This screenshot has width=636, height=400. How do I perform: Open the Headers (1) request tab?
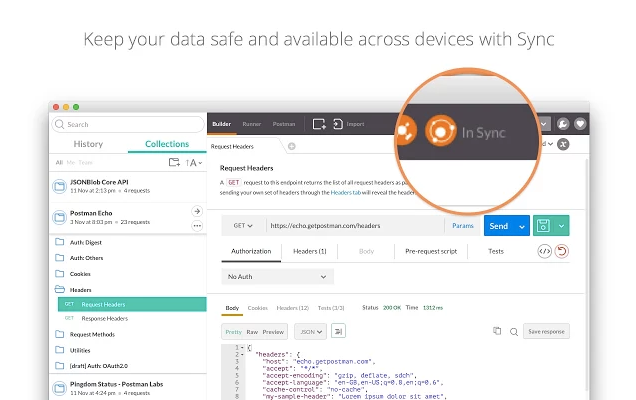[310, 251]
